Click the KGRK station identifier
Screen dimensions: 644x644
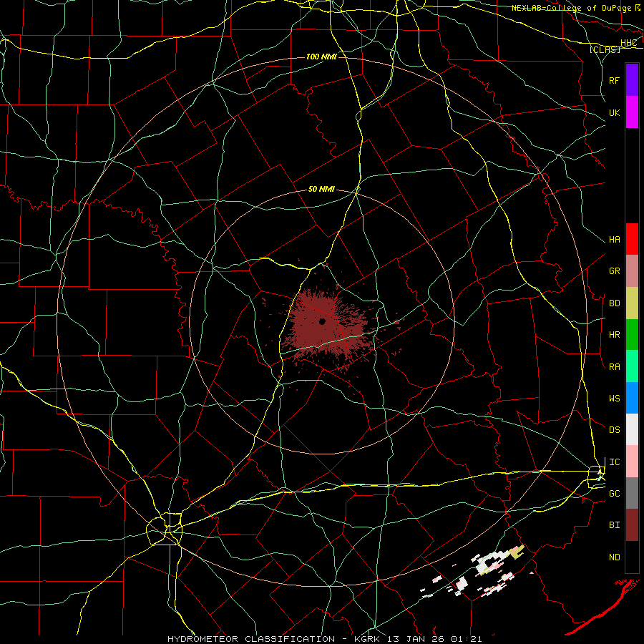367,639
